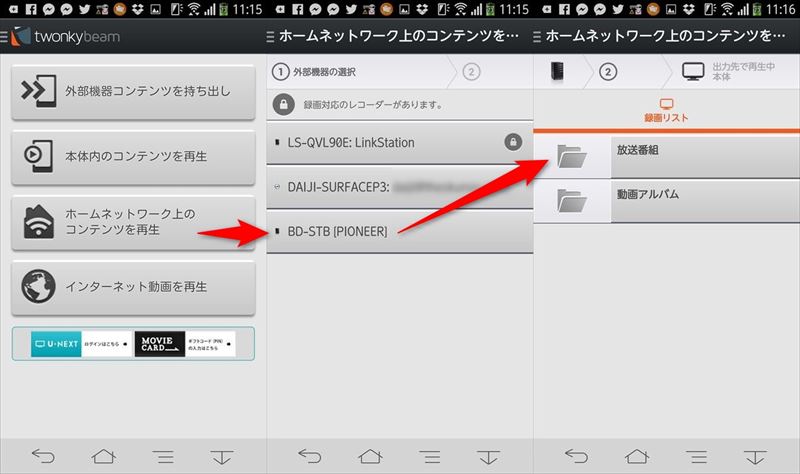Tap the monitor output destination icon
Screen dimensions: 800x474
coord(693,71)
